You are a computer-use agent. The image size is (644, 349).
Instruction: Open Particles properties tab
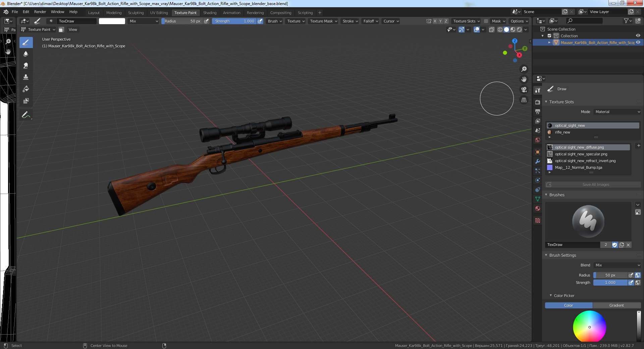538,171
